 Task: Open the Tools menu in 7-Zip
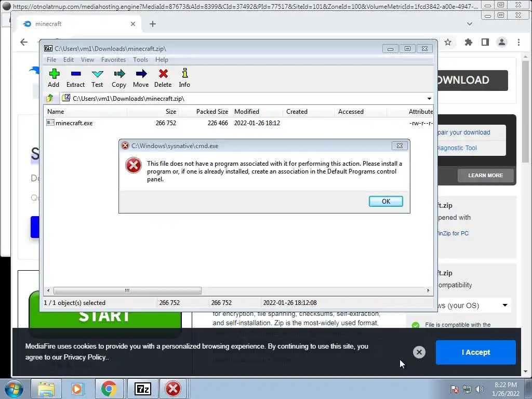pos(140,60)
